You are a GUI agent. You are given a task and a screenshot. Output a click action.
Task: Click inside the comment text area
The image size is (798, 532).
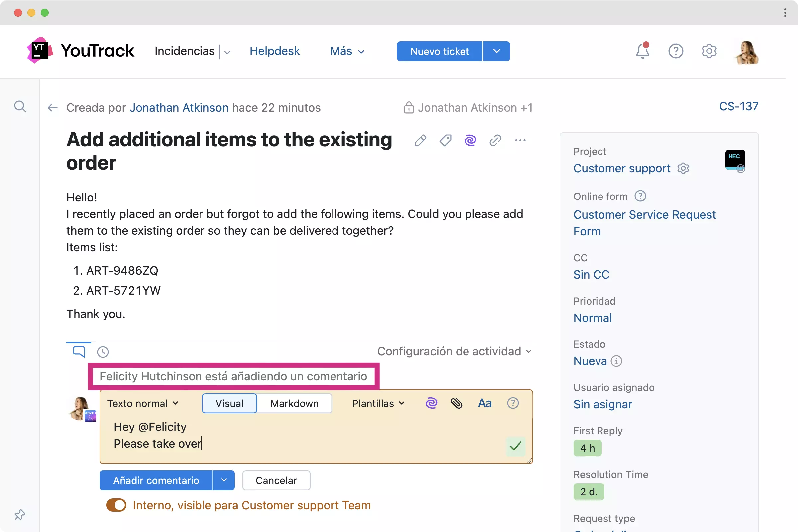(305, 438)
